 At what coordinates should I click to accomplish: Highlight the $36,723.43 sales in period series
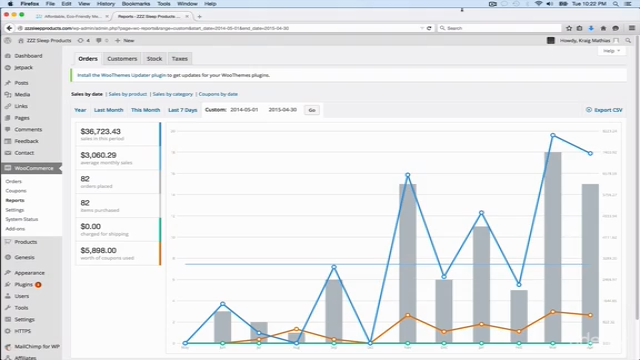(118, 134)
